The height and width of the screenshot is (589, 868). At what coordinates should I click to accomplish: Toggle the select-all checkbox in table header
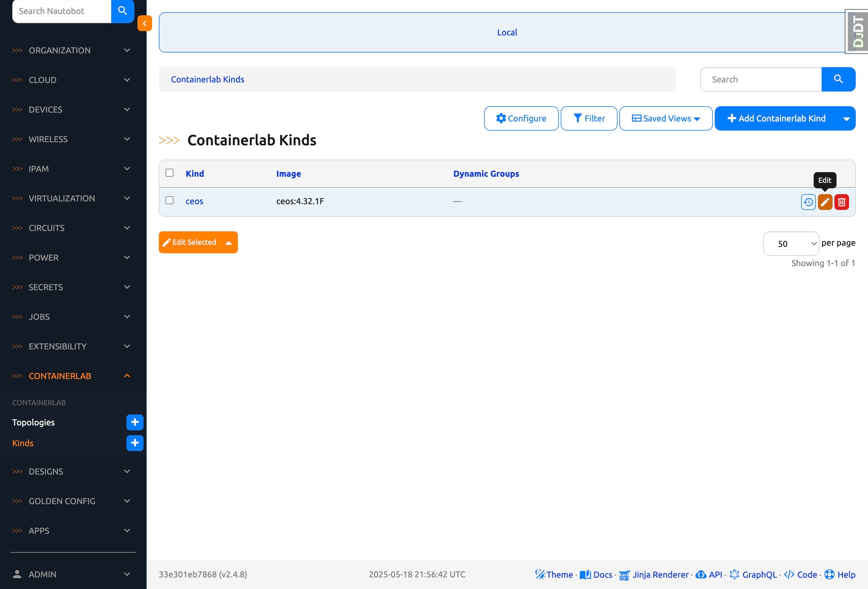[x=170, y=173]
